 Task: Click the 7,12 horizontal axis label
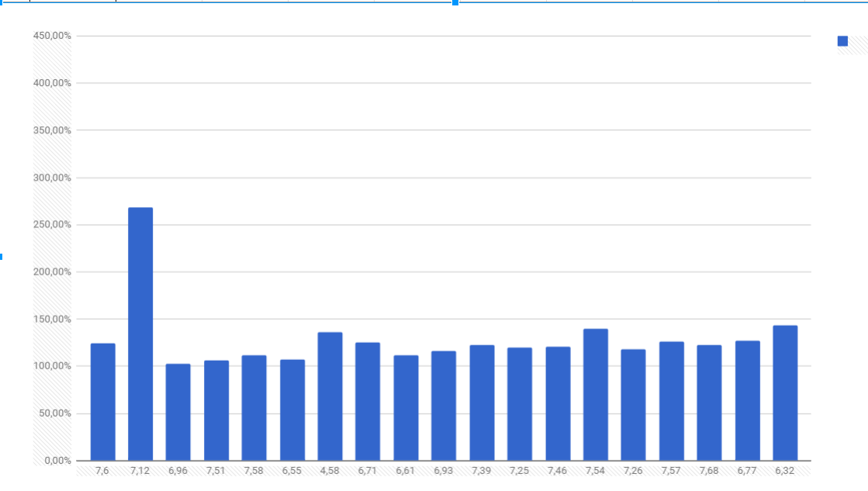[x=140, y=471]
